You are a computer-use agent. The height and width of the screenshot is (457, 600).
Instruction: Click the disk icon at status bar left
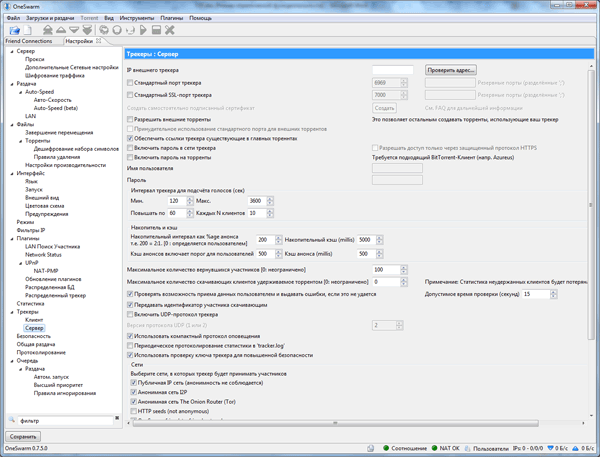pos(370,448)
